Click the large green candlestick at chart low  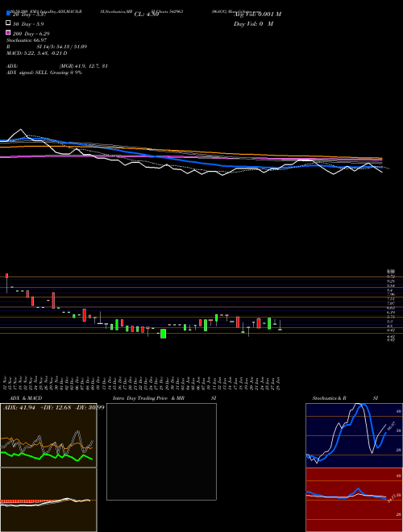coord(163,334)
